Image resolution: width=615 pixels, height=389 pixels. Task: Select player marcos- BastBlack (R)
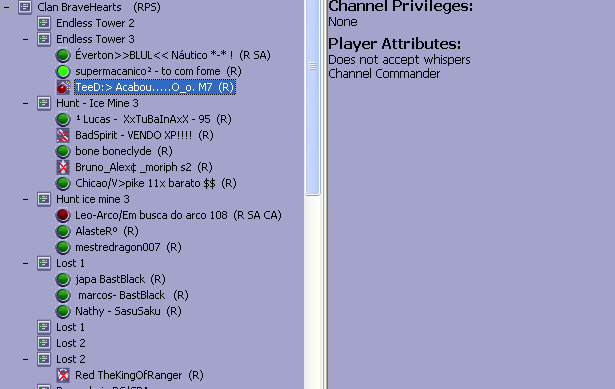[x=132, y=295]
